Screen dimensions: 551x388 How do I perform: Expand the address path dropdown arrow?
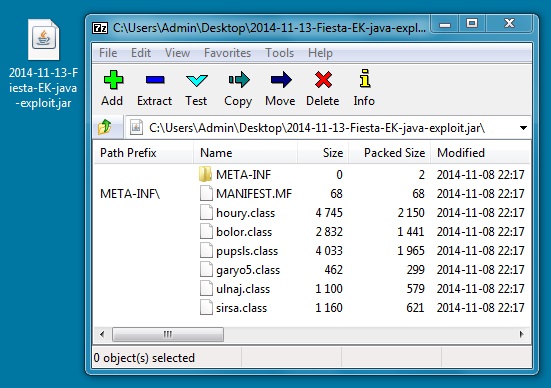click(523, 128)
